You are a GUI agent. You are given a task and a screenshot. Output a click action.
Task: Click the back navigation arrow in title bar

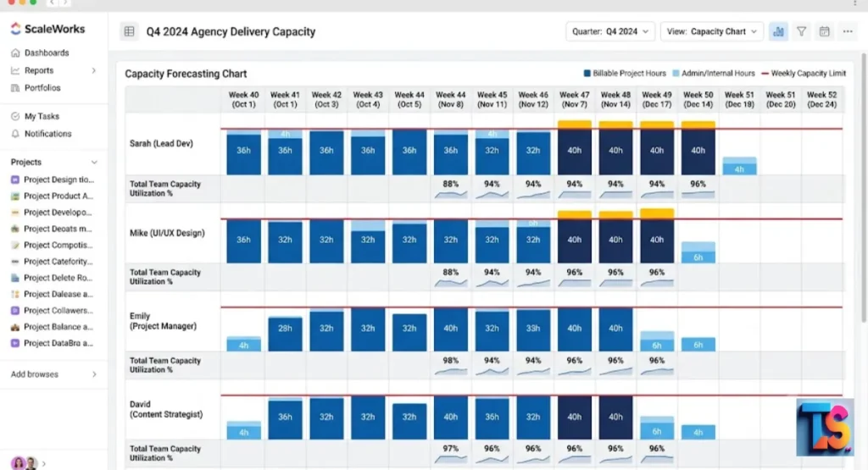pyautogui.click(x=52, y=3)
